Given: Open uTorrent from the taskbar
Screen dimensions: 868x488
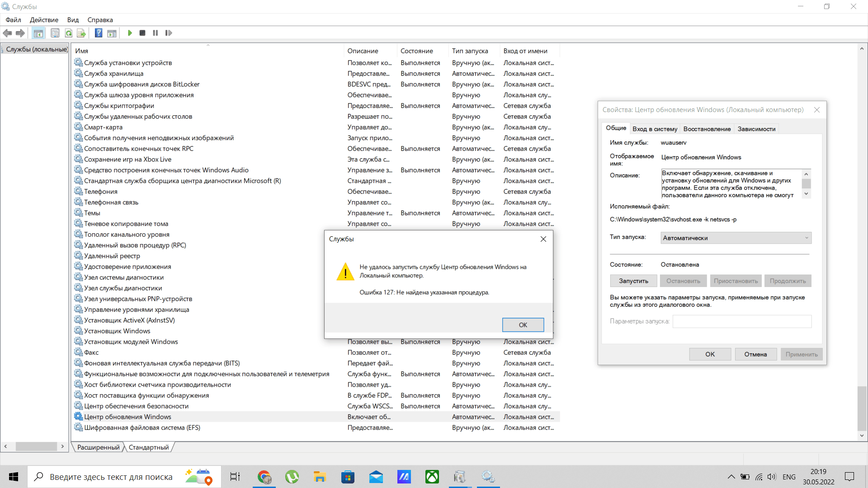Looking at the screenshot, I should click(x=292, y=477).
